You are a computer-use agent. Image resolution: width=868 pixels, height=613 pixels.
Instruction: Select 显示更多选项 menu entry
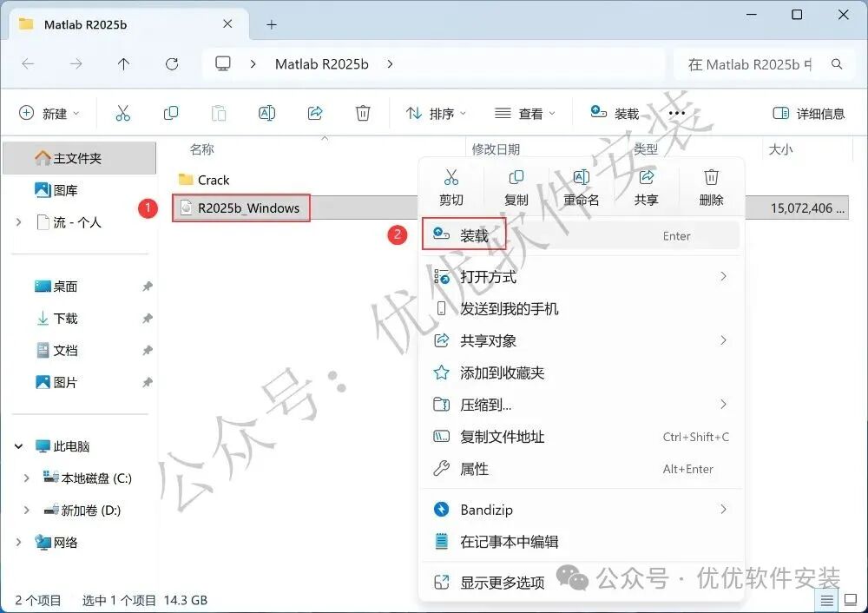tap(581, 582)
